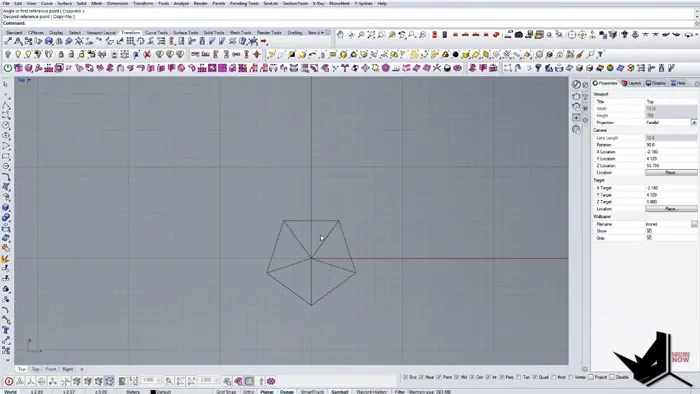700x394 pixels.
Task: Enable the Project osnap checkbox
Action: (591, 377)
